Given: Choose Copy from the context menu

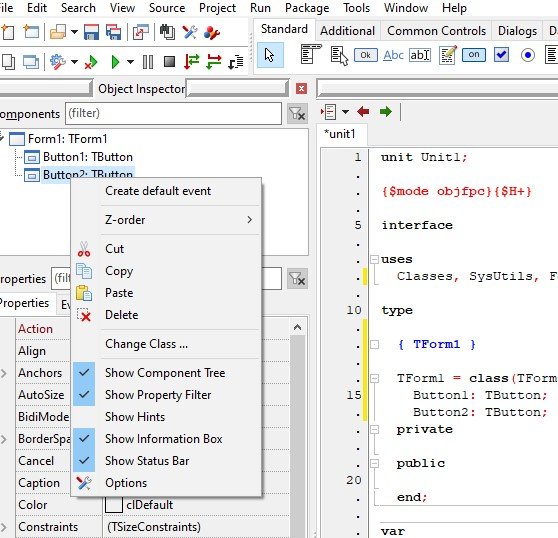Looking at the screenshot, I should click(165, 271).
